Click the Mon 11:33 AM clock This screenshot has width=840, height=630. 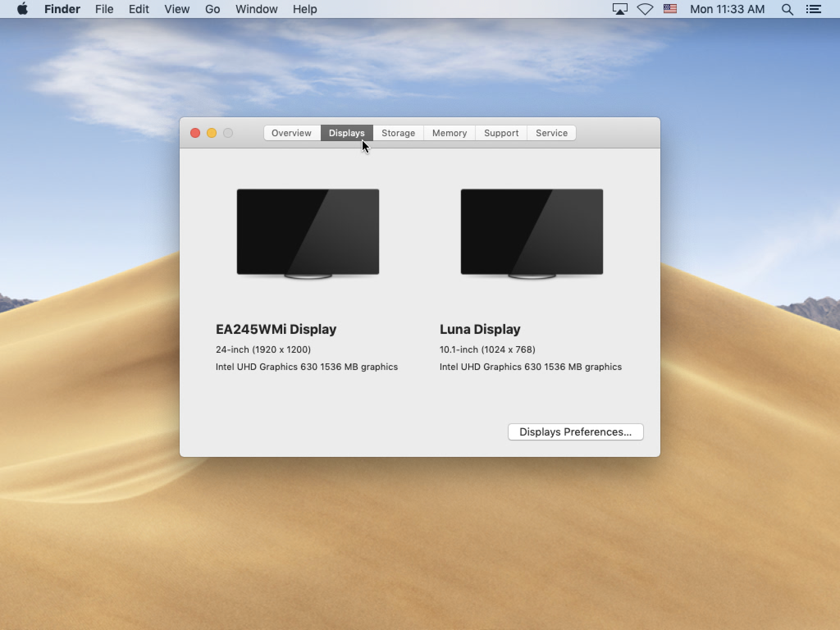(x=727, y=9)
